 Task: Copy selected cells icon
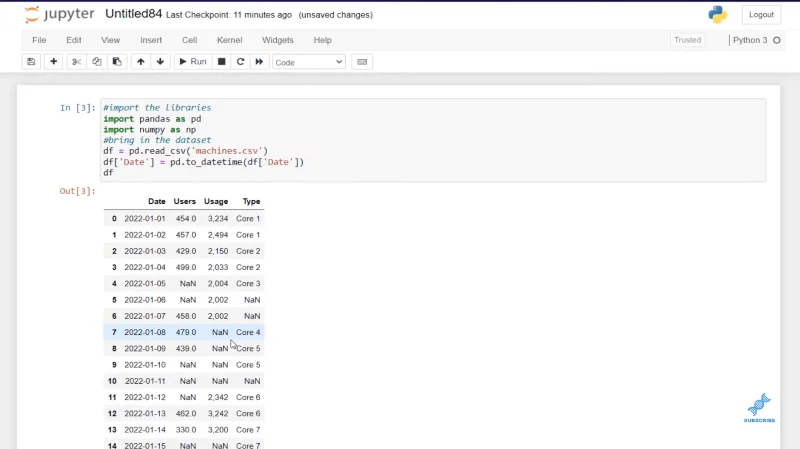[96, 62]
